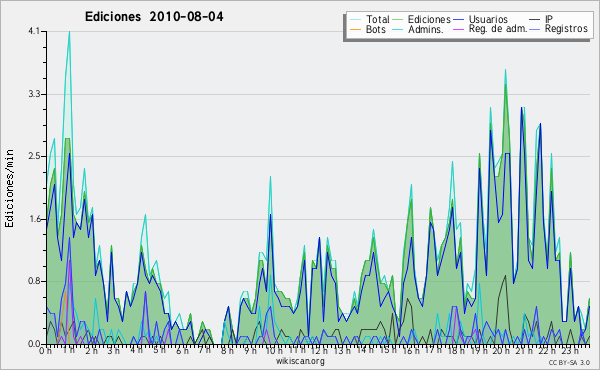The height and width of the screenshot is (370, 600).
Task: Click the Total peak at 1 h
Action: tap(69, 32)
